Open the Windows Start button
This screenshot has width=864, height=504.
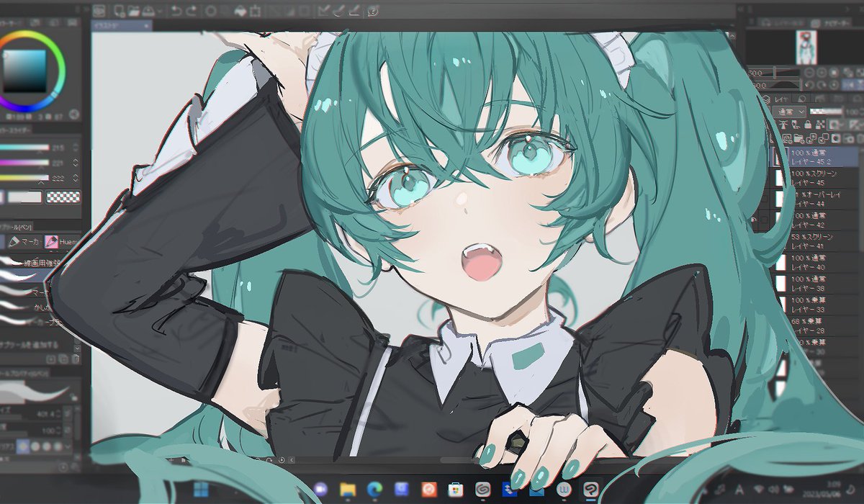[199, 490]
